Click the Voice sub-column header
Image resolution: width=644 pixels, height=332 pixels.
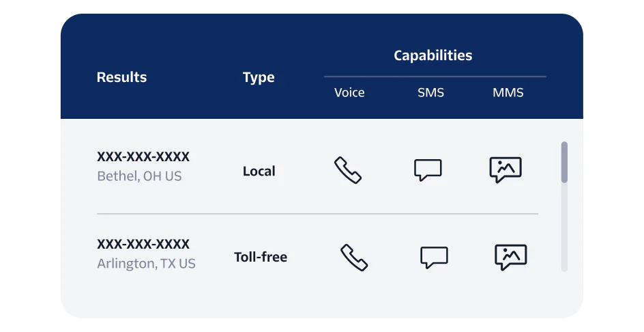pos(349,92)
